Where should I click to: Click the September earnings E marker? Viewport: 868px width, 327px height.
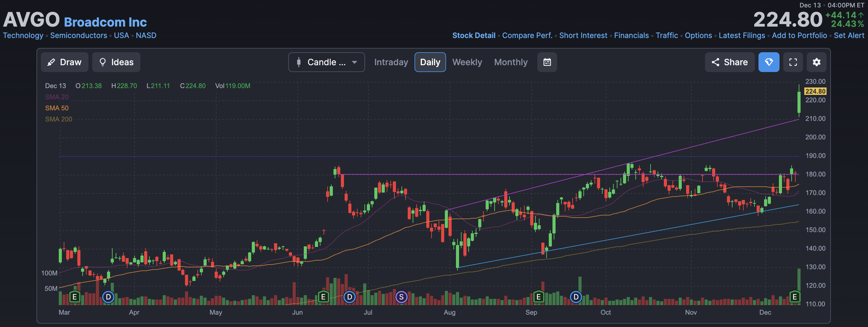click(x=539, y=297)
